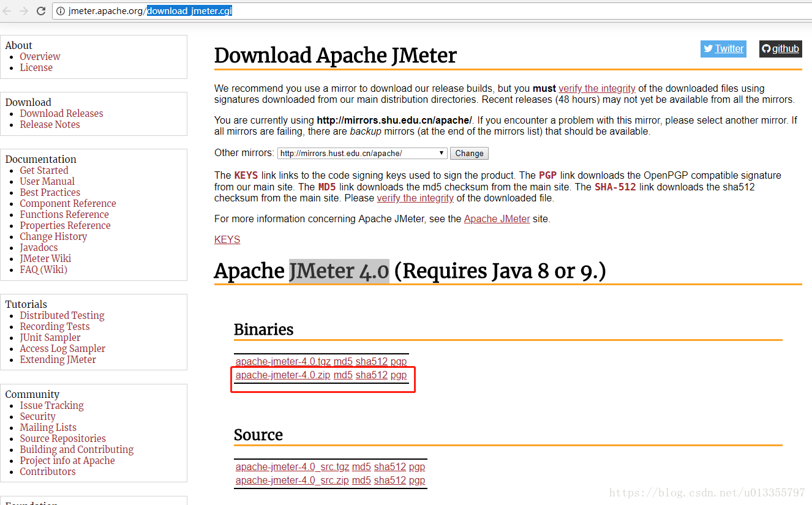Viewport: 812px width, 505px height.
Task: Open Building and Contributing link
Action: pyautogui.click(x=77, y=449)
